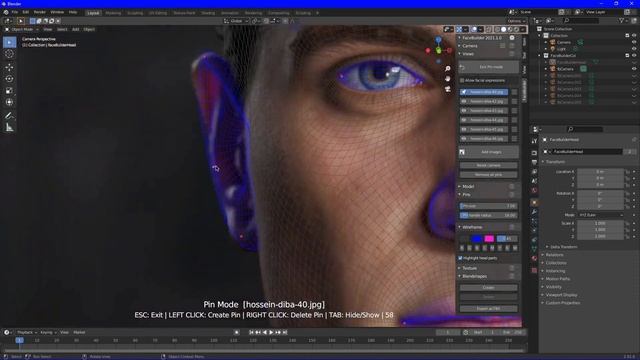This screenshot has height=360, width=640.
Task: Click the Create blendshapes button
Action: coord(489,288)
